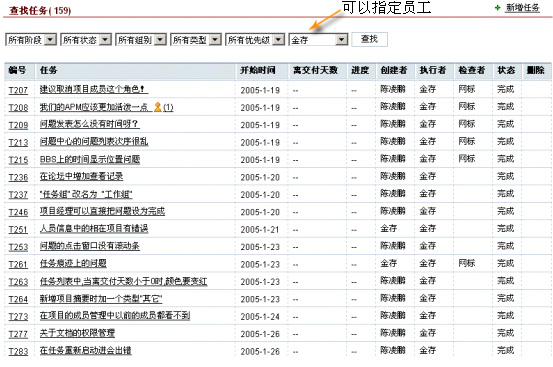Open the 所有组别 dropdown

pyautogui.click(x=141, y=40)
